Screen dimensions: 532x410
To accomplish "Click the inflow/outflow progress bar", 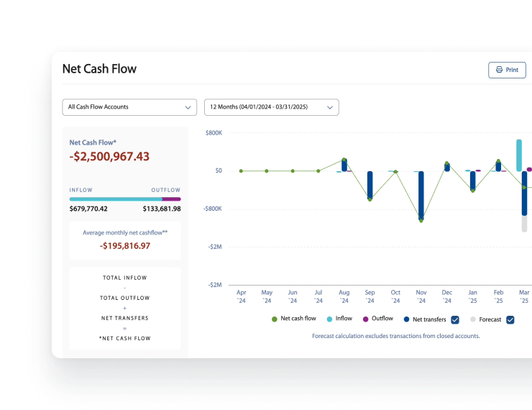I will click(x=125, y=199).
